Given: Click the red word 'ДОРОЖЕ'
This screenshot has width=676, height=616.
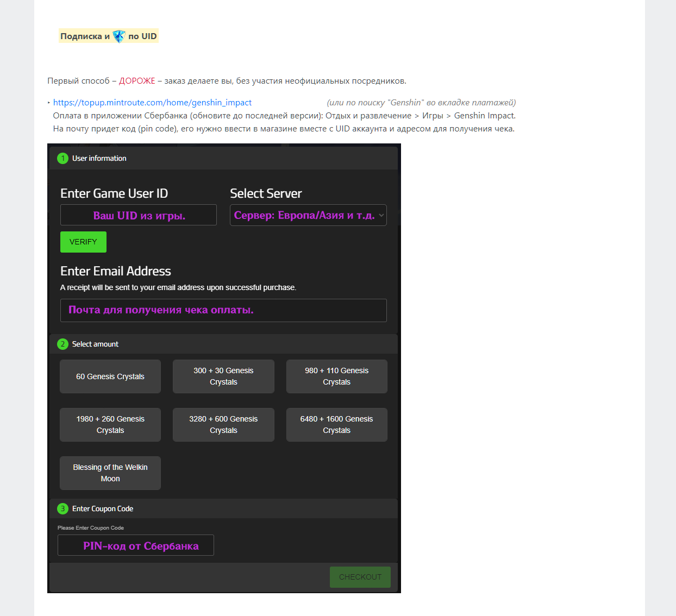Looking at the screenshot, I should click(x=137, y=81).
